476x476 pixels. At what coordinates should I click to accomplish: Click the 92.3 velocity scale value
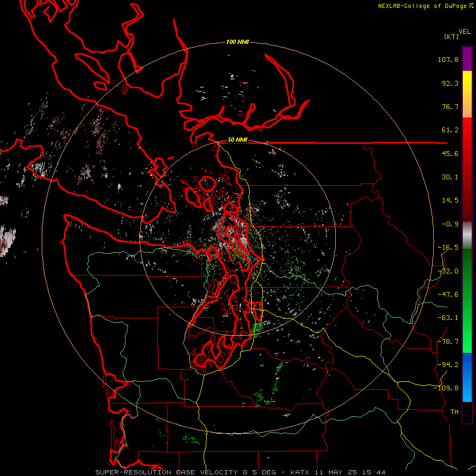[x=450, y=83]
